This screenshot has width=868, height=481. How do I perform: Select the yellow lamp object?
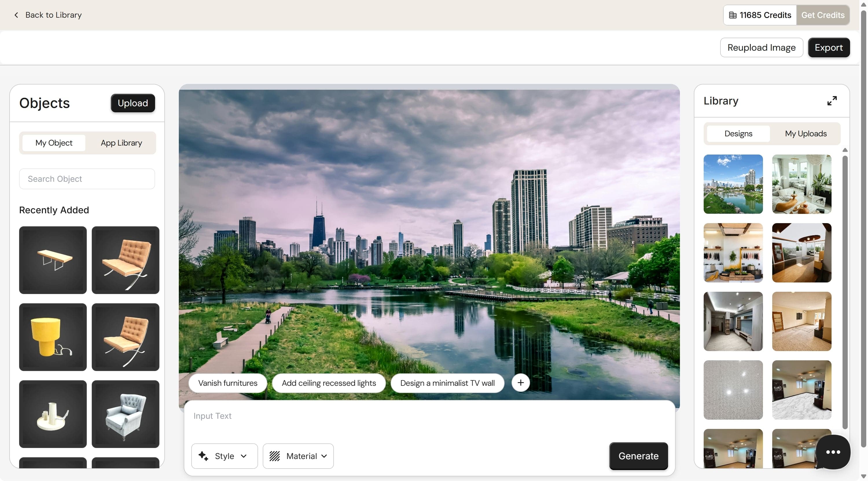[53, 337]
